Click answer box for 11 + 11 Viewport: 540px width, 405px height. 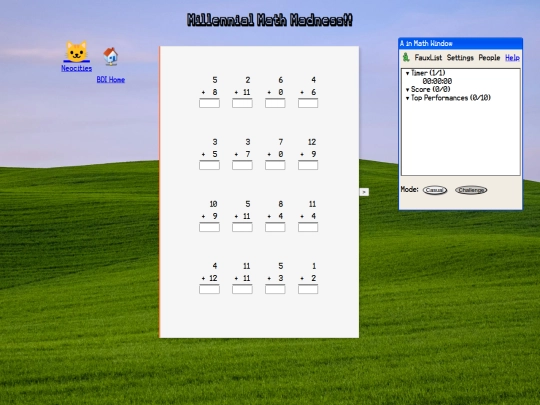pos(242,289)
